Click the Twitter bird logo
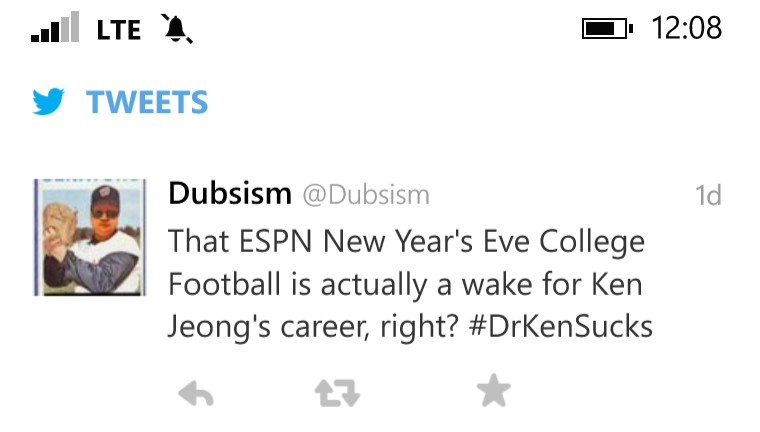760x432 pixels. coord(49,102)
